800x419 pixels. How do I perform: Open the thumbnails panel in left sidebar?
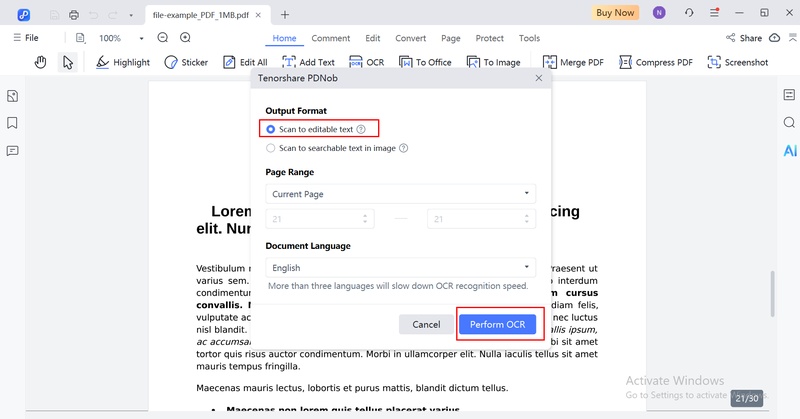tap(13, 96)
